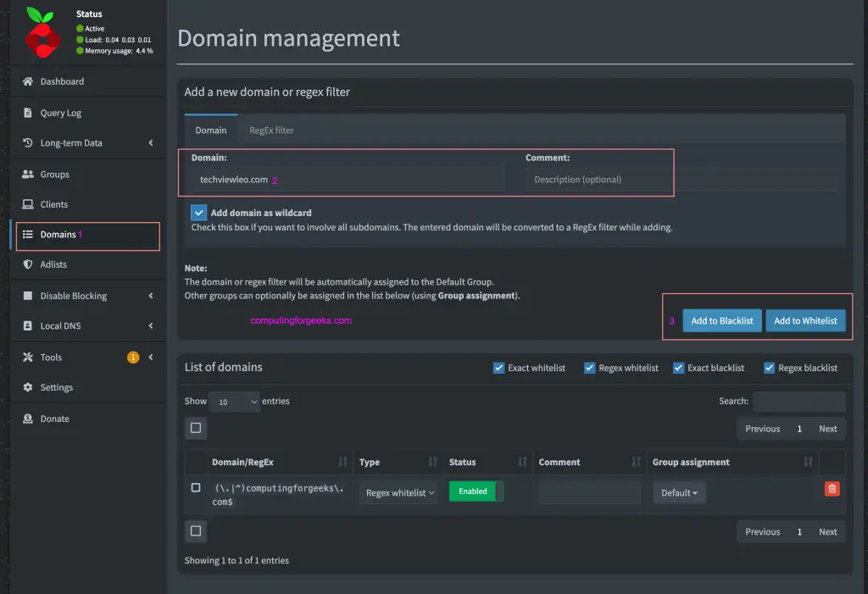
Task: Open the Donate menu item
Action: click(x=88, y=419)
